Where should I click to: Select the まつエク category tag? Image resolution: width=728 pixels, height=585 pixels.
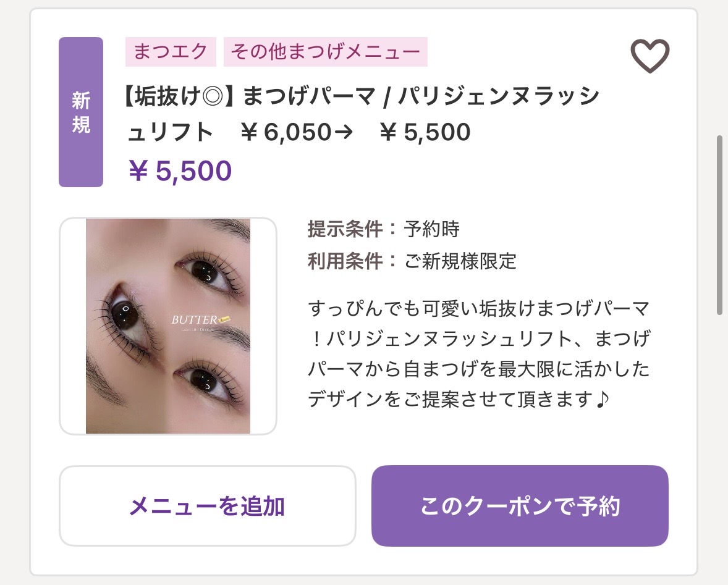click(171, 51)
